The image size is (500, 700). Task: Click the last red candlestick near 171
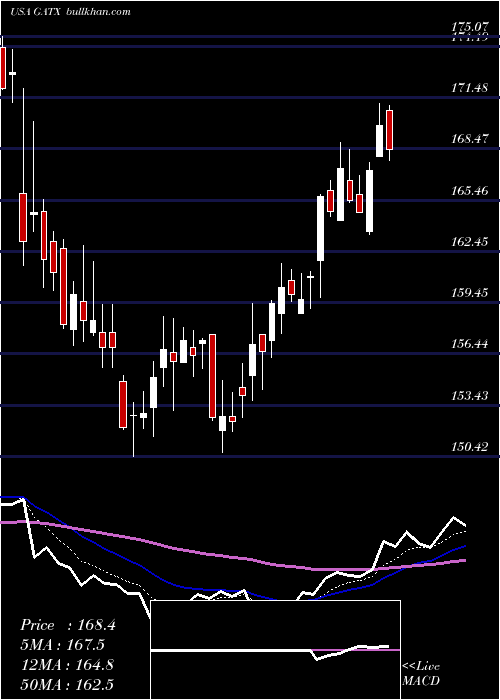[389, 130]
